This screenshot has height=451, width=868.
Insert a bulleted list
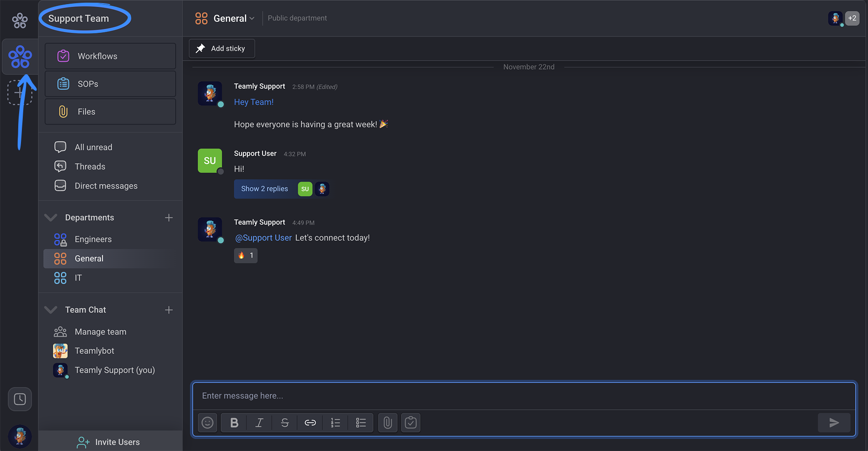pyautogui.click(x=361, y=423)
